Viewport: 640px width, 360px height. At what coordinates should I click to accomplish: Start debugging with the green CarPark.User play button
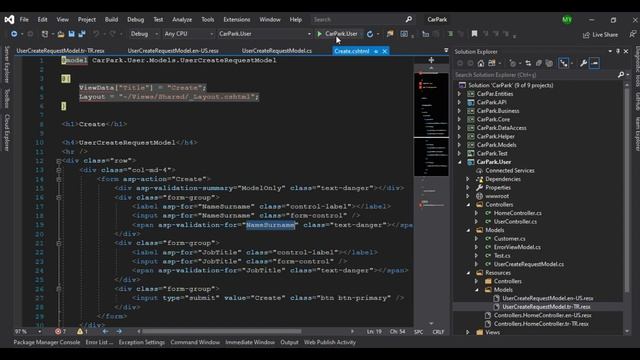(x=338, y=34)
